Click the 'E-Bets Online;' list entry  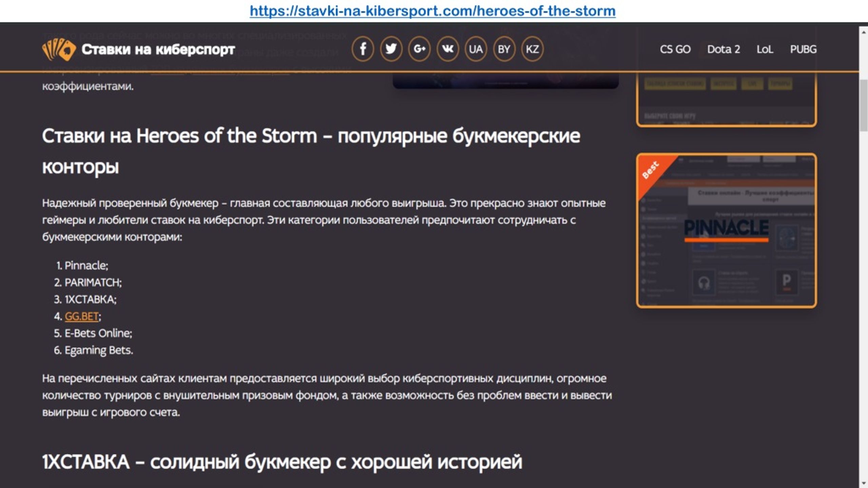pos(98,333)
